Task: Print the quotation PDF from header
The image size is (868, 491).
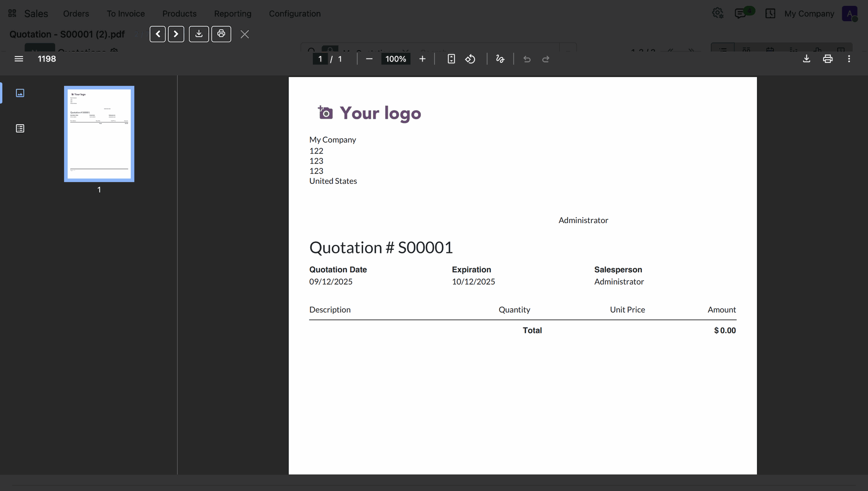Action: tap(221, 34)
